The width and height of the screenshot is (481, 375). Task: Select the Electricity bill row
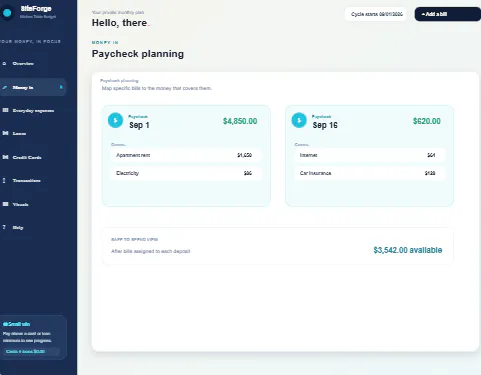[186, 173]
